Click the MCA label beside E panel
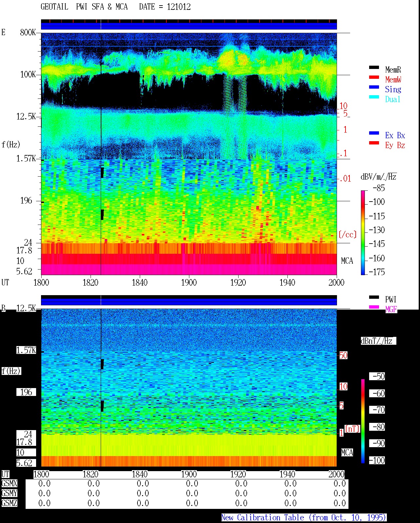The height and width of the screenshot is (523, 420). click(347, 261)
